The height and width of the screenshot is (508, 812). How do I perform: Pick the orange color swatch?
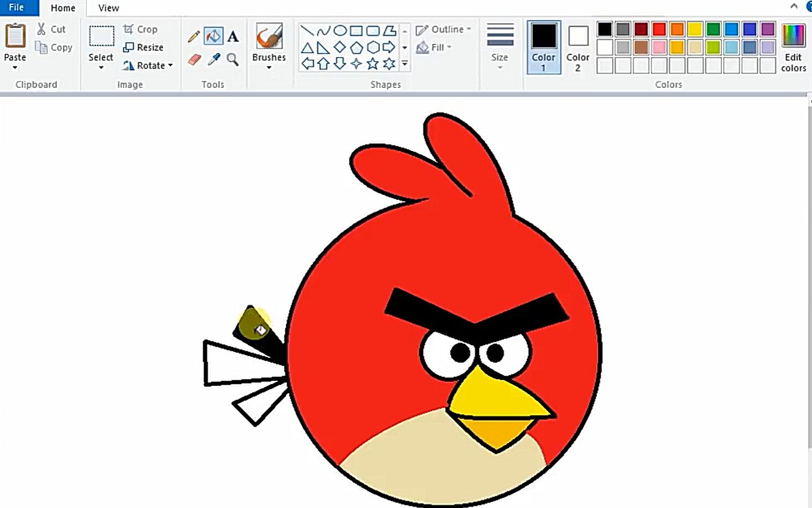tap(677, 29)
